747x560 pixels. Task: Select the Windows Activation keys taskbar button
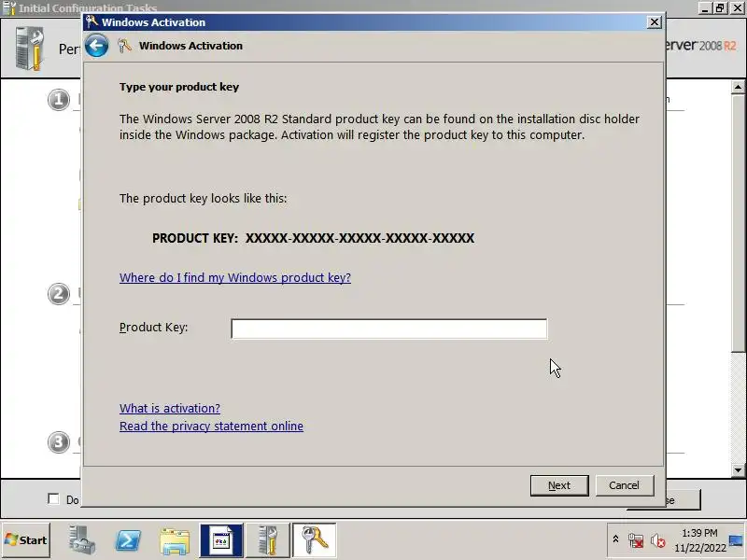[314, 540]
